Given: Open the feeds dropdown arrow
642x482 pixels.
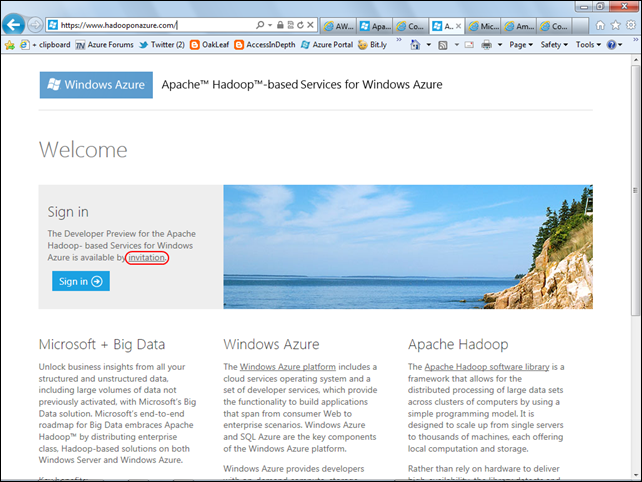Looking at the screenshot, I should click(457, 45).
